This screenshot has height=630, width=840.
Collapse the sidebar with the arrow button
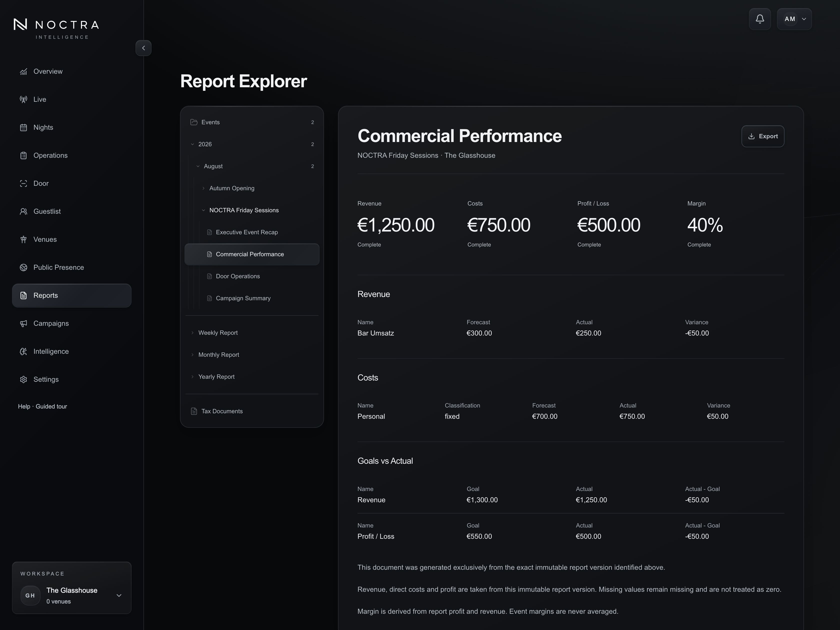(143, 48)
